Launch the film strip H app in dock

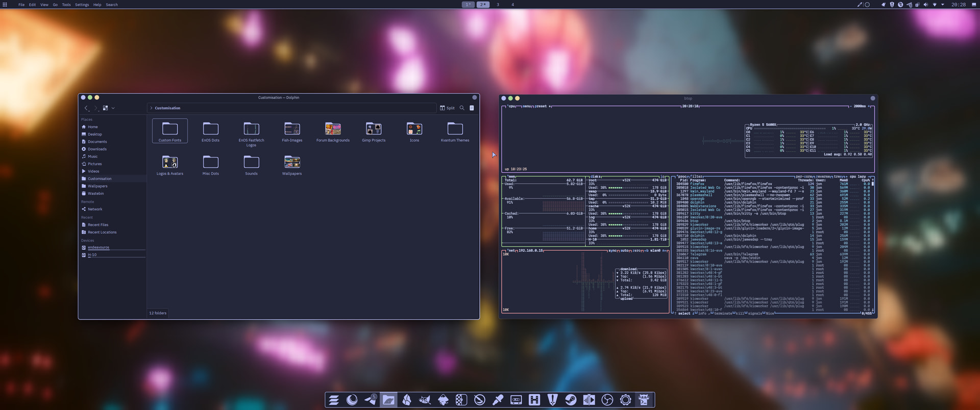(534, 400)
